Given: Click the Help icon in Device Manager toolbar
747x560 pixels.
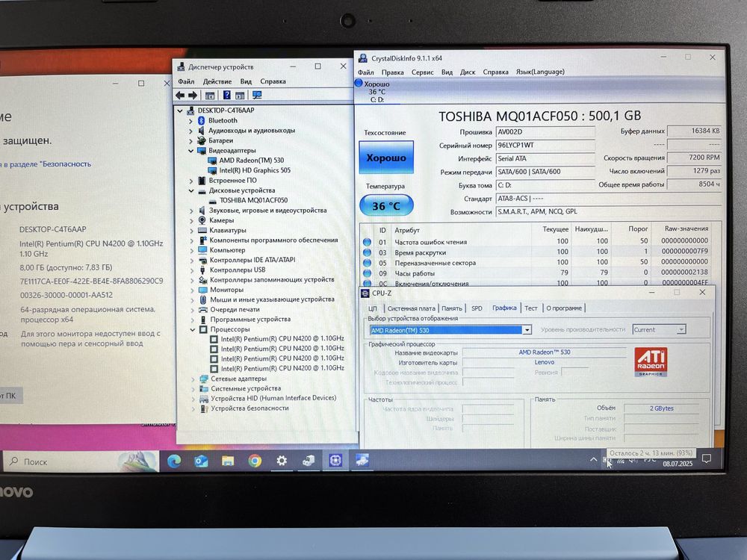Looking at the screenshot, I should (x=227, y=96).
